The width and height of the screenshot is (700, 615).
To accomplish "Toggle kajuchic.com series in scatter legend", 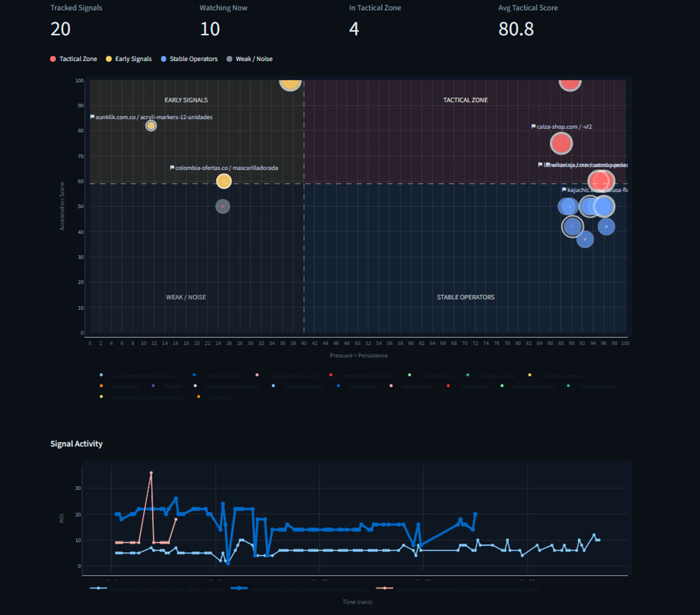I will (x=418, y=387).
